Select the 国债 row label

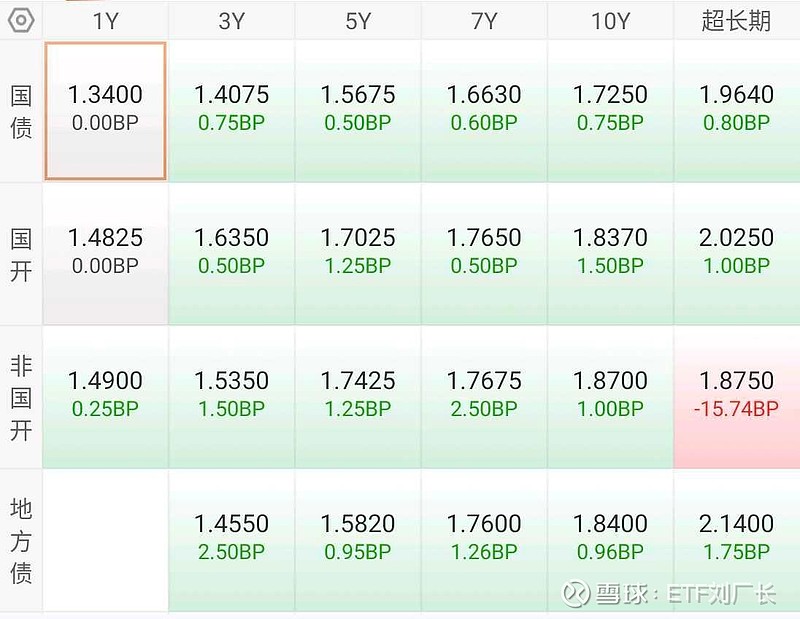tap(21, 111)
